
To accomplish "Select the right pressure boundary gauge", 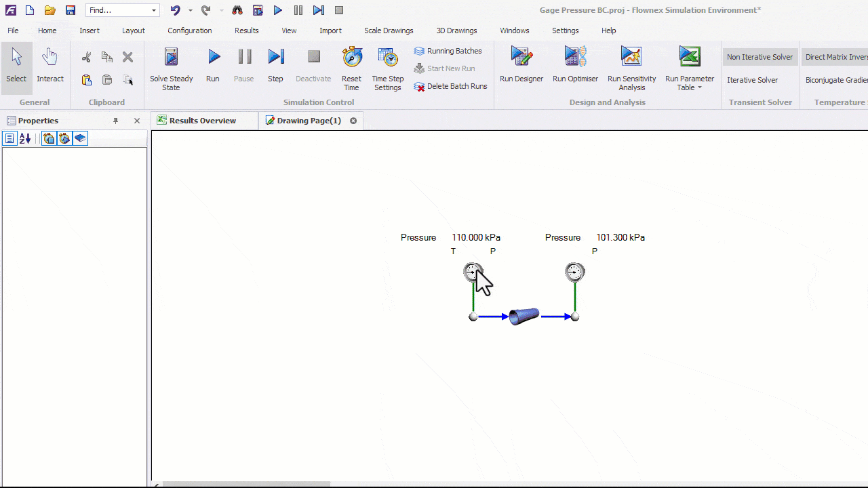I will click(574, 272).
